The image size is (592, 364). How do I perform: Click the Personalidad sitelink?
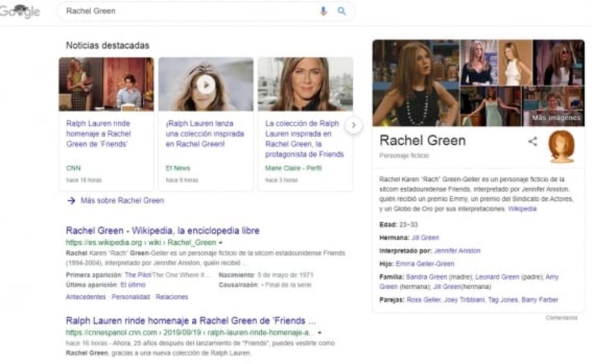click(x=132, y=297)
